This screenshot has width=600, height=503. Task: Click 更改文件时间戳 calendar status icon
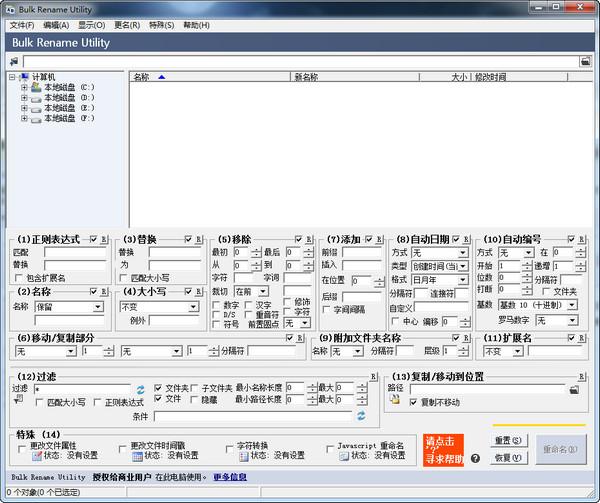(x=137, y=456)
